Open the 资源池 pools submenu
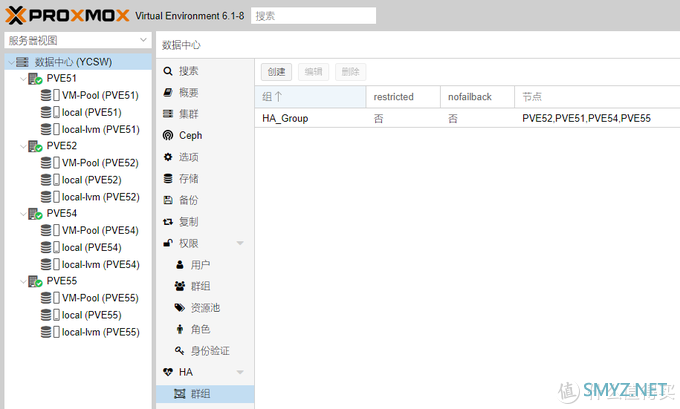The height and width of the screenshot is (409, 680). tap(205, 308)
